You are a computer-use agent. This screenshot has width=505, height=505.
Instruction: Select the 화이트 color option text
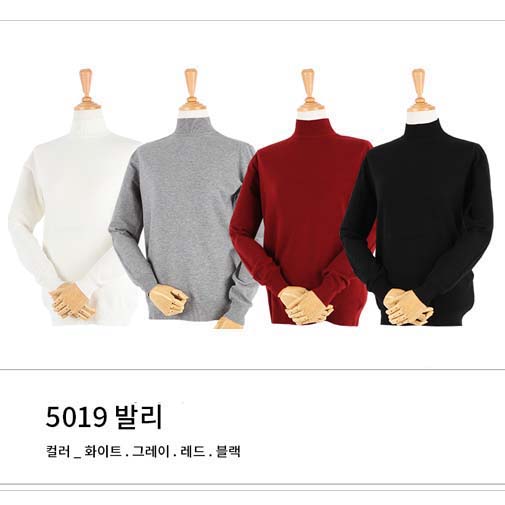103,451
